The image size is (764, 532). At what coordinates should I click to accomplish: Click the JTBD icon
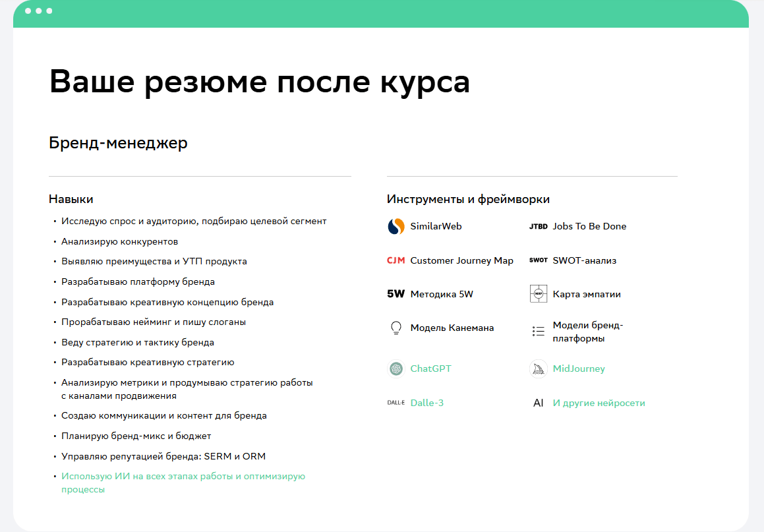pyautogui.click(x=538, y=226)
